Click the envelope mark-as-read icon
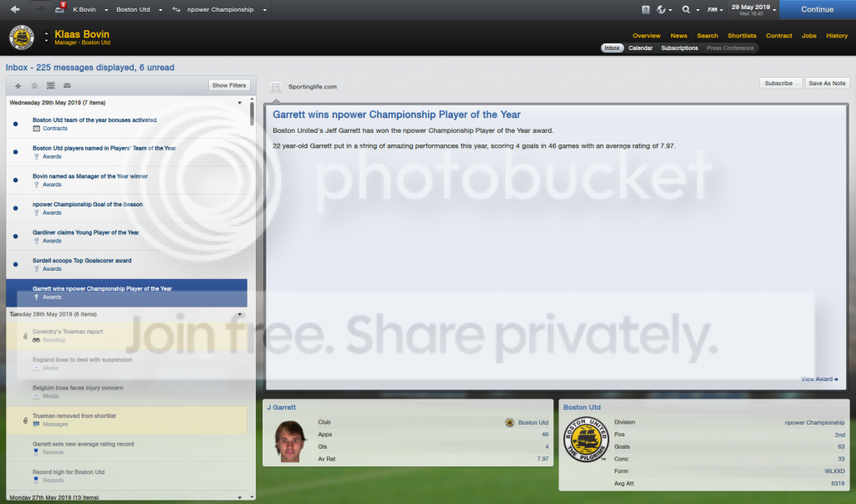This screenshot has width=856, height=504. pyautogui.click(x=67, y=86)
